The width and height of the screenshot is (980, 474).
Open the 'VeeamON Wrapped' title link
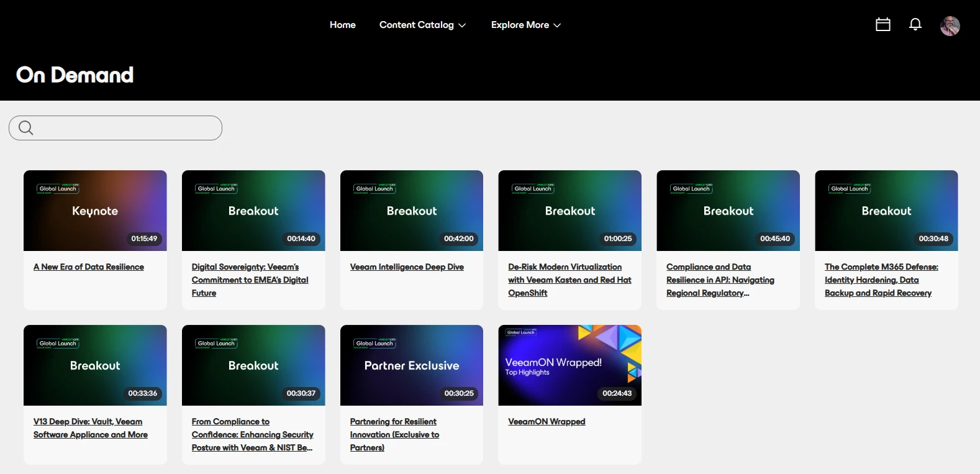[x=547, y=422]
